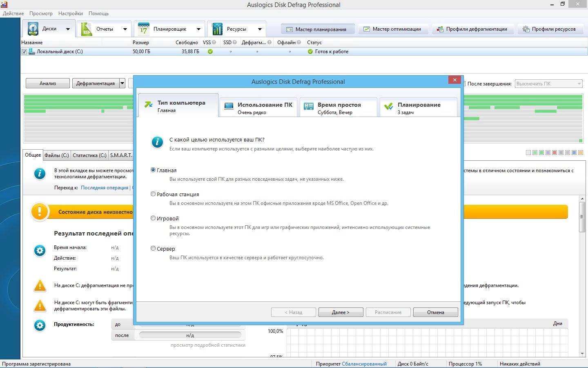Open the Ресурсы dropdown arrow
Viewport: 588px width, 368px height.
click(260, 29)
